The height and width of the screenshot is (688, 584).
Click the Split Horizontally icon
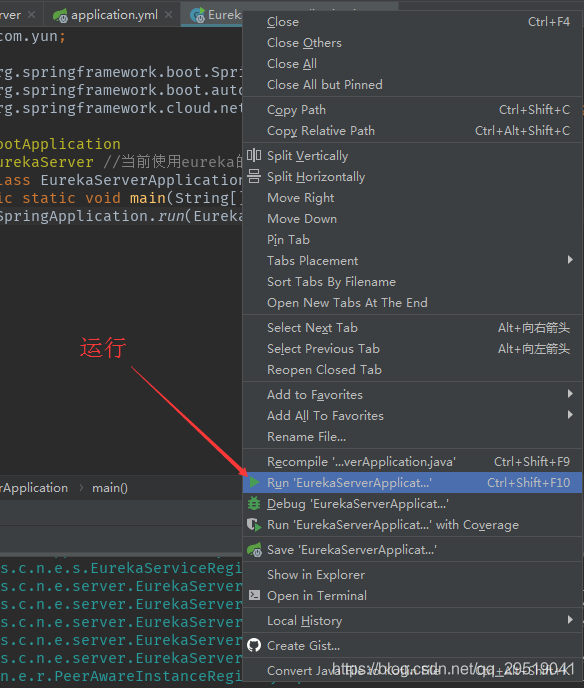click(254, 176)
